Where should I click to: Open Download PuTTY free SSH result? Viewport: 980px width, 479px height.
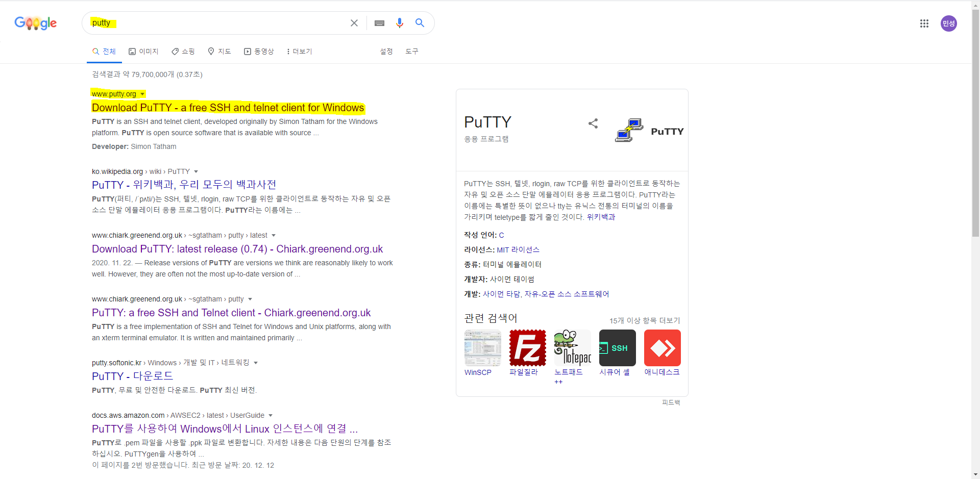228,108
